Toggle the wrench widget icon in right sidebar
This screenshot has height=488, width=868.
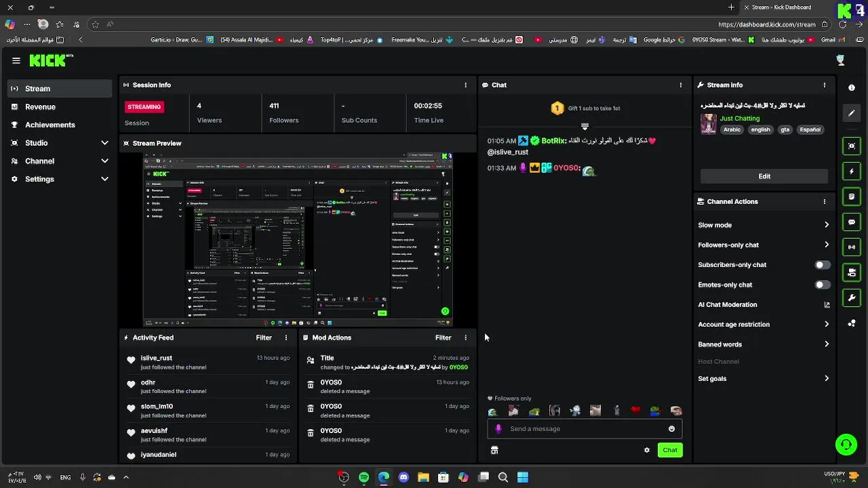coord(852,298)
